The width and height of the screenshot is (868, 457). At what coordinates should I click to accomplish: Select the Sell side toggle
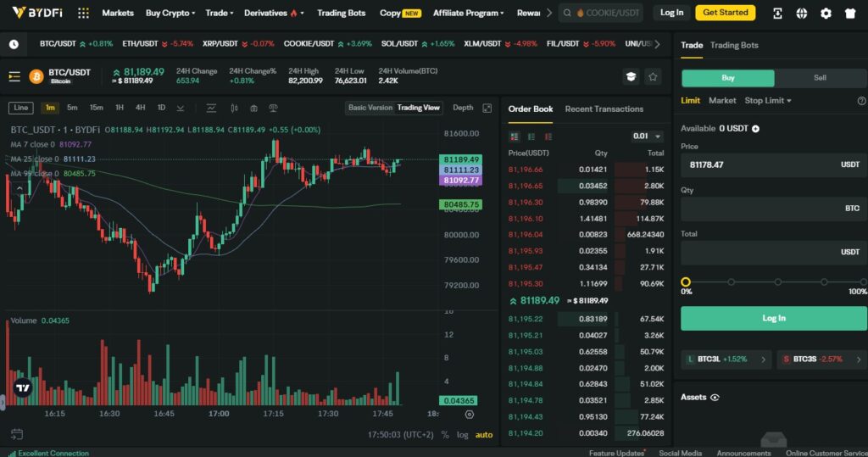coord(820,78)
